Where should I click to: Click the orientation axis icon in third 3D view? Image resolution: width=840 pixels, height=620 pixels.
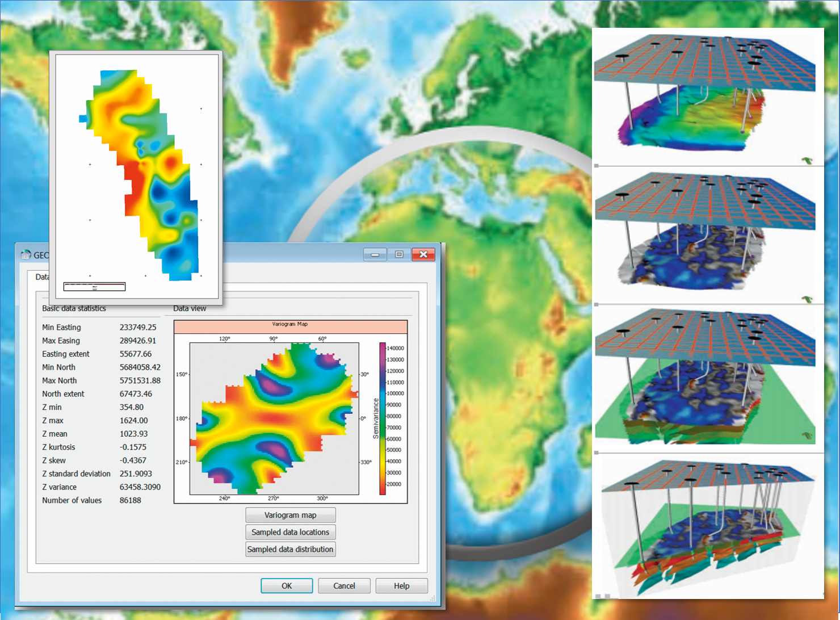point(807,436)
